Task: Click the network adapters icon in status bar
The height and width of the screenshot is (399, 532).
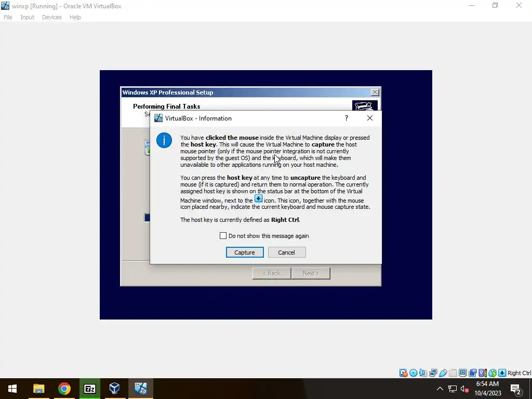Action: [433, 373]
